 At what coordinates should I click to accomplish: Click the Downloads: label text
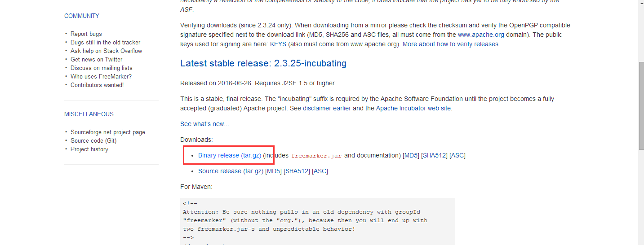[196, 140]
